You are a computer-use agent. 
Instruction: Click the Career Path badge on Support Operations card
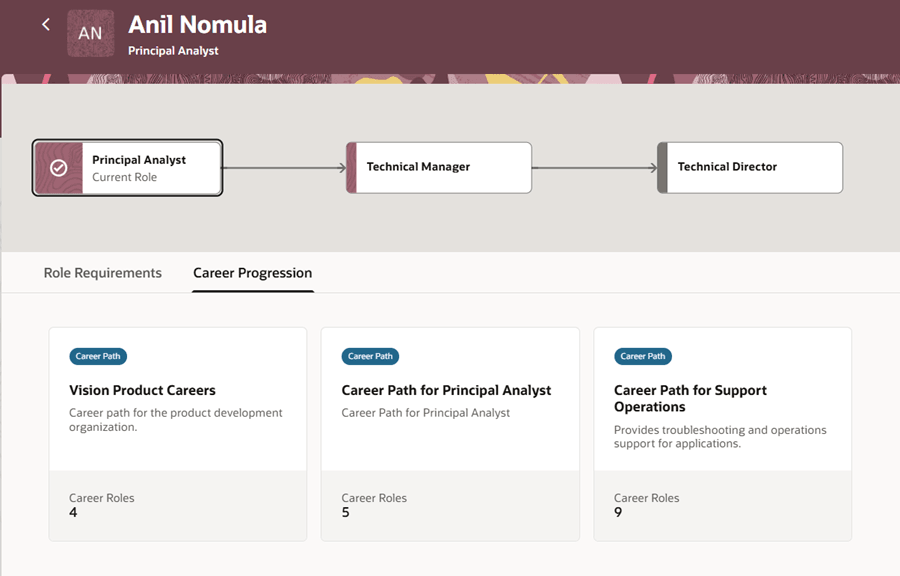[642, 356]
